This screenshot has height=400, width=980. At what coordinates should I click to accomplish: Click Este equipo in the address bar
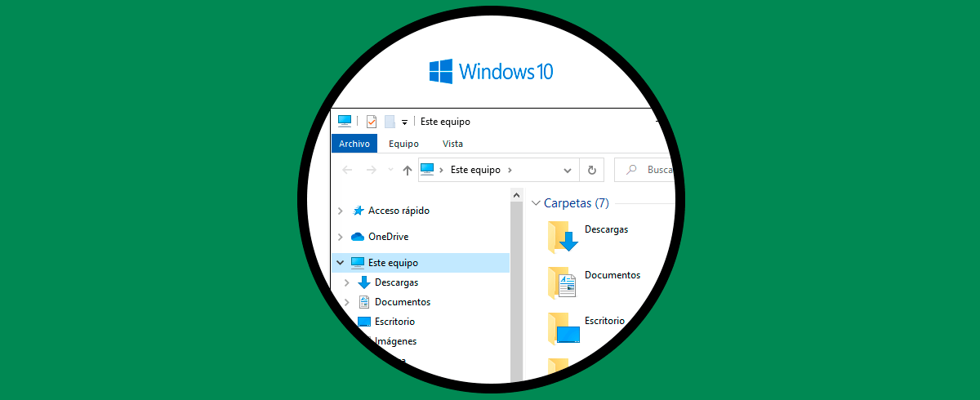tap(475, 170)
